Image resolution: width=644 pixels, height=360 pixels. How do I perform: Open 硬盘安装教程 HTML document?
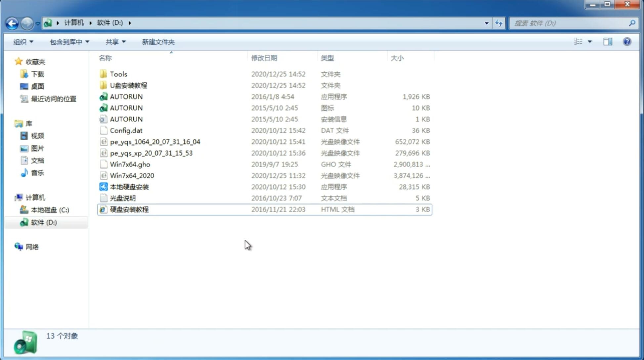click(x=129, y=209)
